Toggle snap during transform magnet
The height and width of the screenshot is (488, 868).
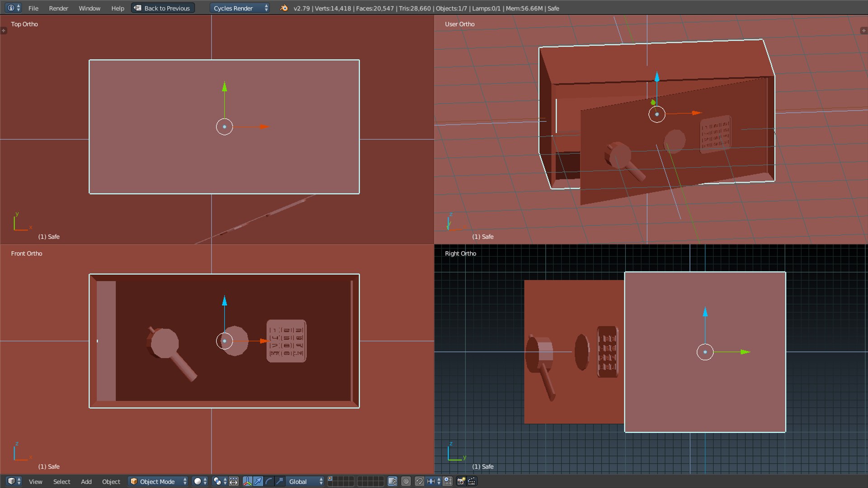point(420,481)
